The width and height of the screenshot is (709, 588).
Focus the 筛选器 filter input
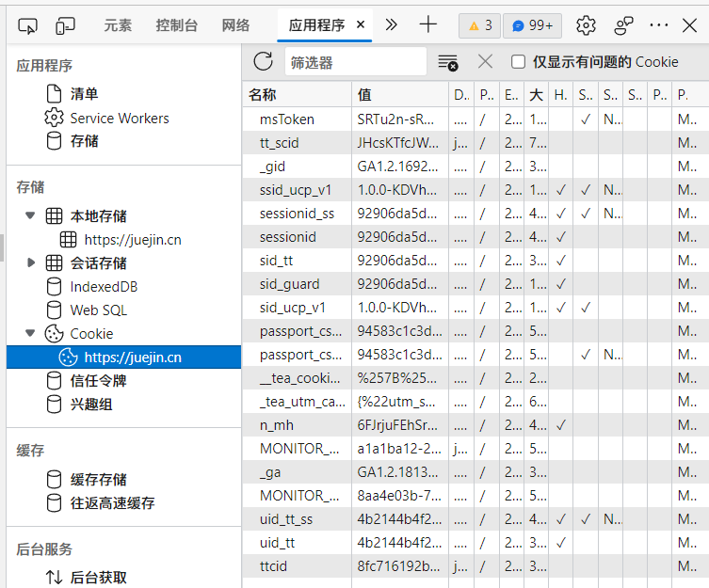coord(355,62)
